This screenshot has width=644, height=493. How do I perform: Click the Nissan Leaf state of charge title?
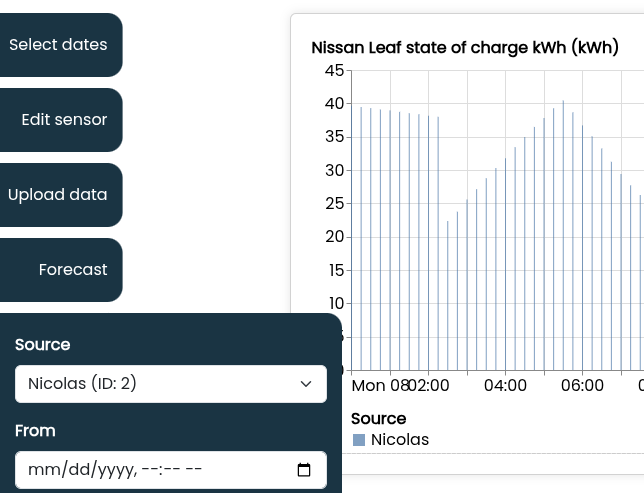tap(464, 48)
